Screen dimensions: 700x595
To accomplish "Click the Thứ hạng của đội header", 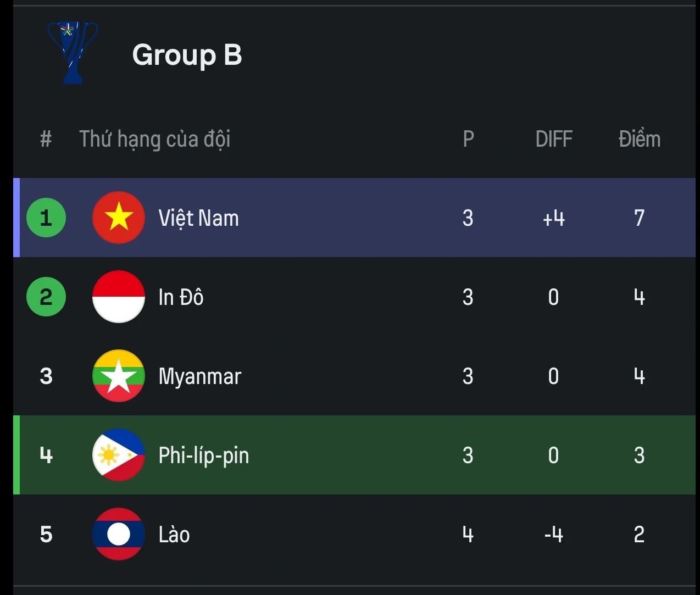I will tap(154, 139).
